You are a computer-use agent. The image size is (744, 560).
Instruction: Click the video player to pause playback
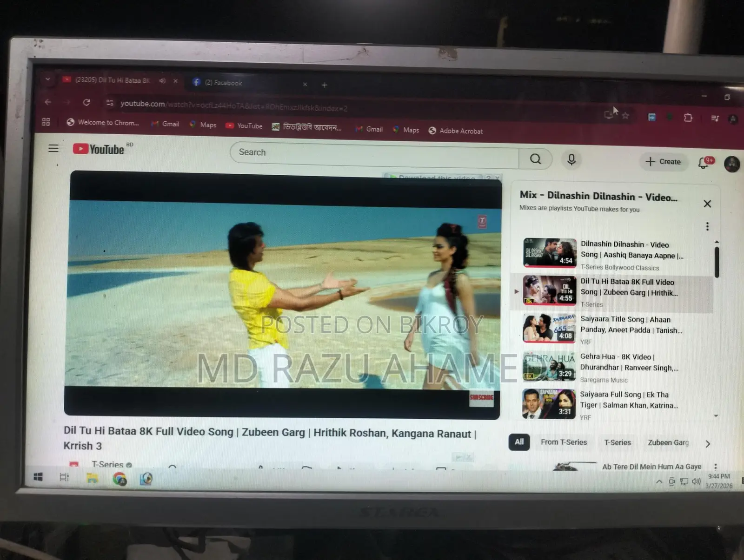pos(283,295)
